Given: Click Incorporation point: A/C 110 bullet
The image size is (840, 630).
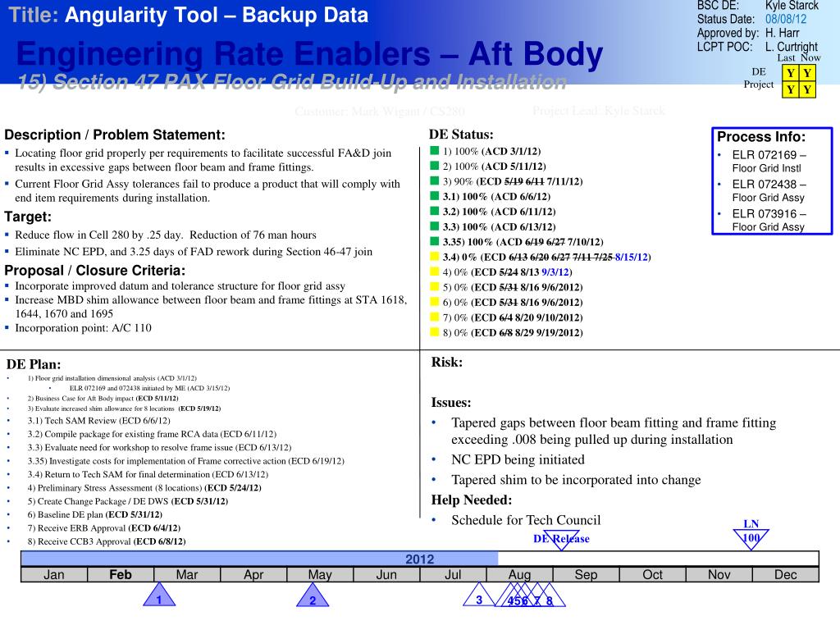Looking at the screenshot, I should click(83, 328).
